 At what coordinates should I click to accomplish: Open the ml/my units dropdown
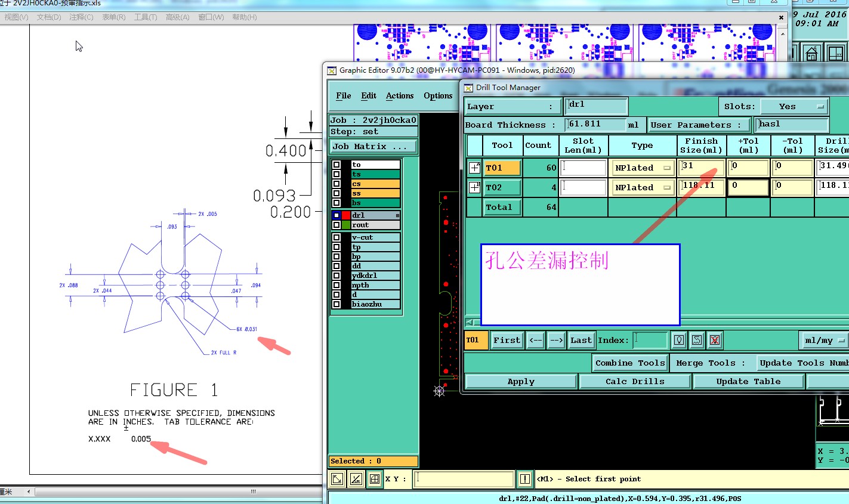click(x=824, y=341)
